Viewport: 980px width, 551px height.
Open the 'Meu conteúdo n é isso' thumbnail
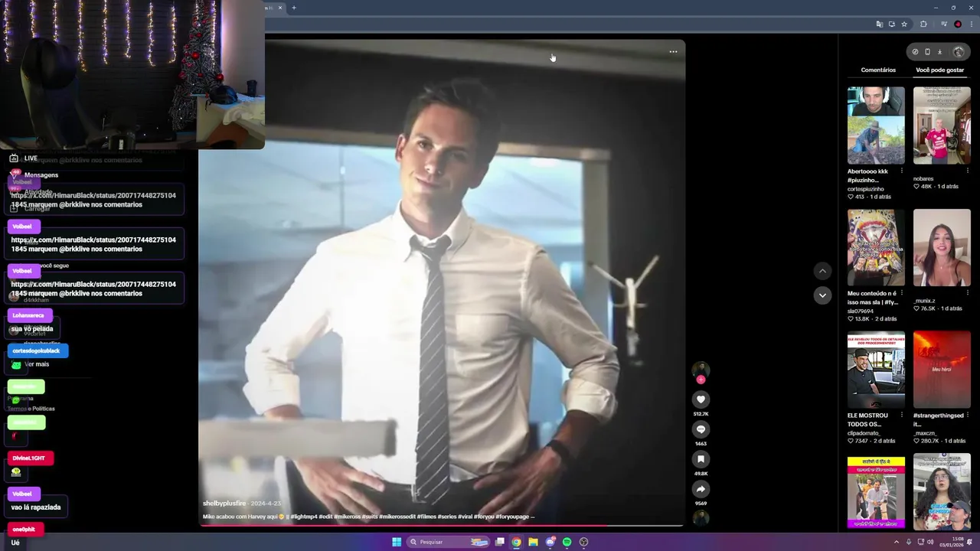(876, 247)
